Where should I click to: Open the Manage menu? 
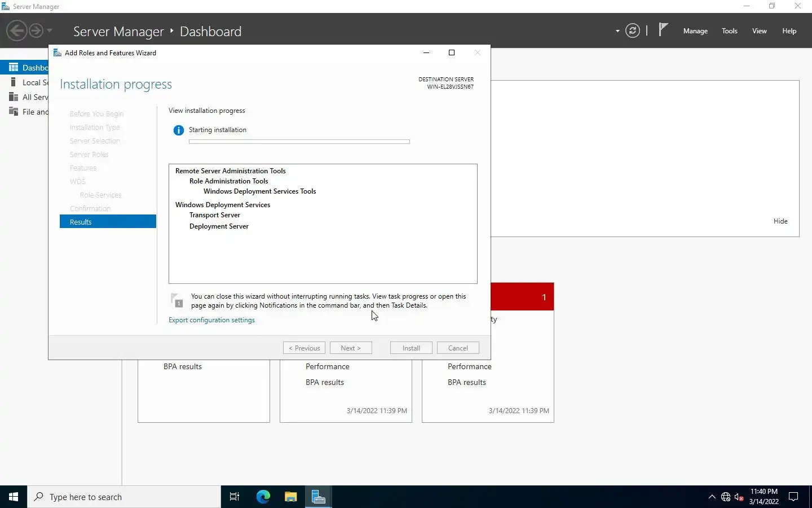pyautogui.click(x=695, y=31)
